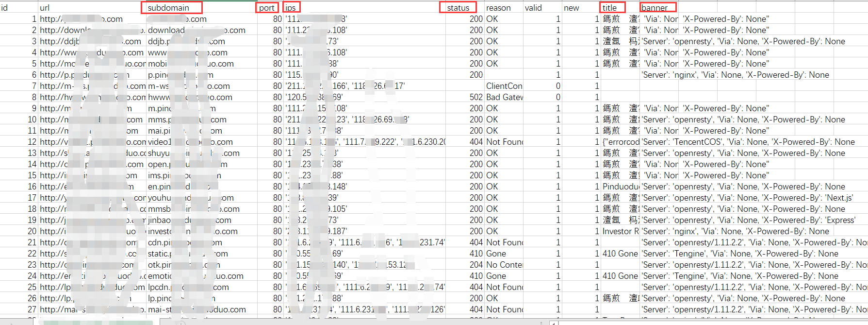
Task: Select the title cell starting '{"errorcod'
Action: click(620, 142)
